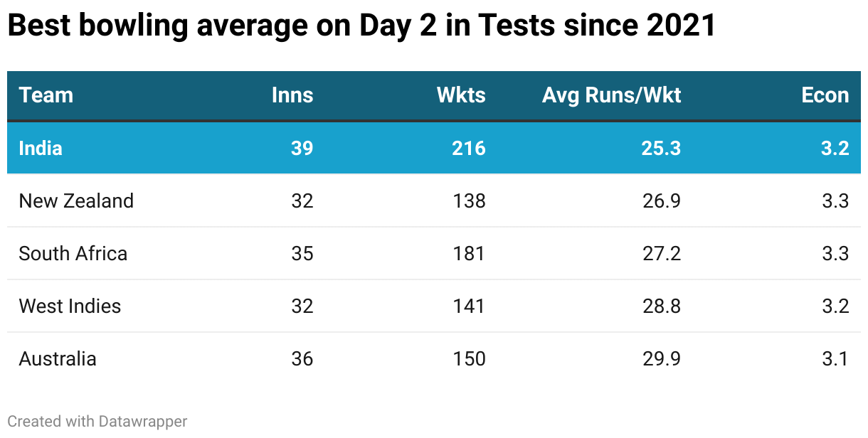Click the Team column header
The image size is (868, 438).
(46, 95)
